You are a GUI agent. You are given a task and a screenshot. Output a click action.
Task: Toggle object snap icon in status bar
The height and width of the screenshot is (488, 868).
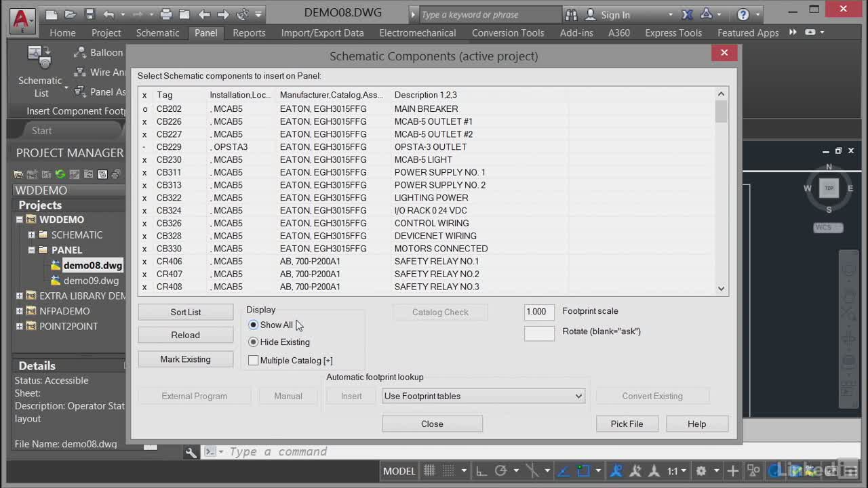583,470
